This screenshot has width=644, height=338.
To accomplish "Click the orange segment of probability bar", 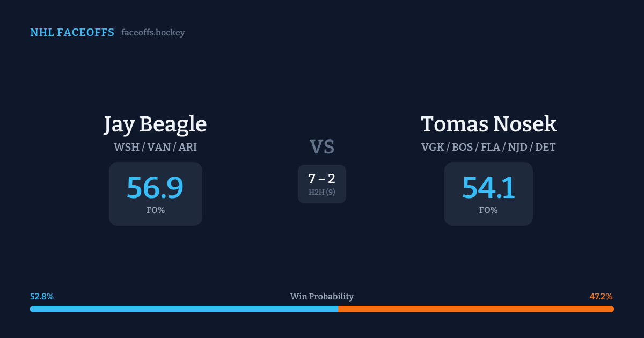I will pos(475,309).
